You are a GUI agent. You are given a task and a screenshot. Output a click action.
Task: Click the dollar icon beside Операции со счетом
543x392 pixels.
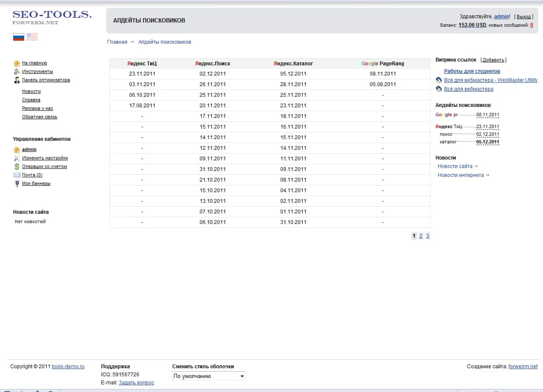click(17, 167)
